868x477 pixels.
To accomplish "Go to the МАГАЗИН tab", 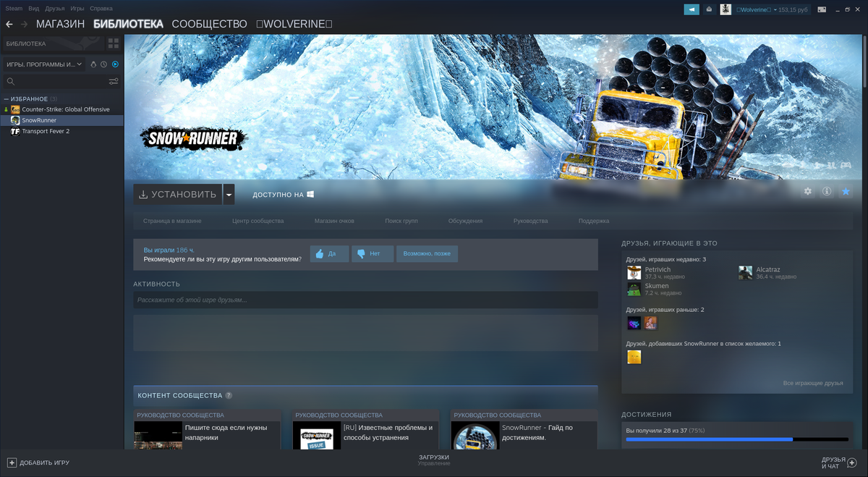I will point(60,24).
